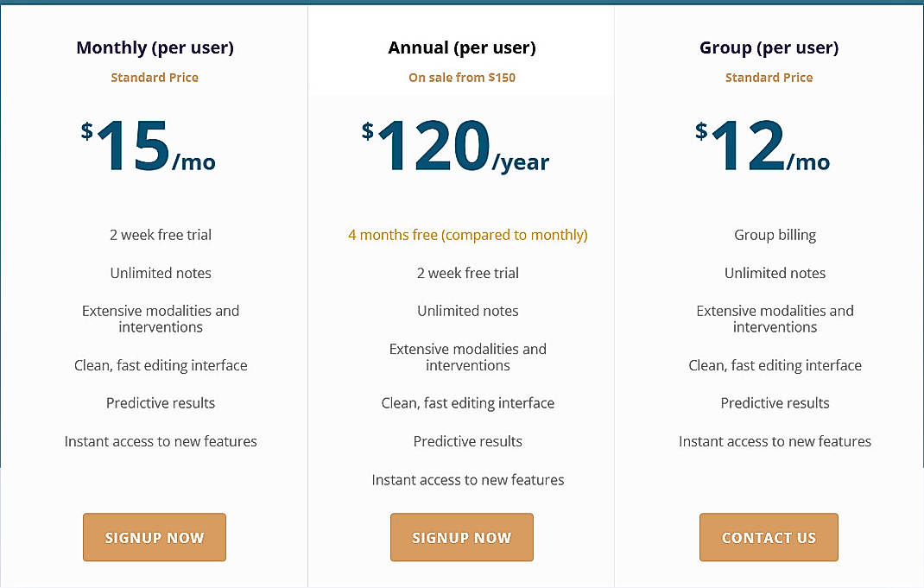
Task: Select the Annual (per user) plan heading
Action: point(461,47)
